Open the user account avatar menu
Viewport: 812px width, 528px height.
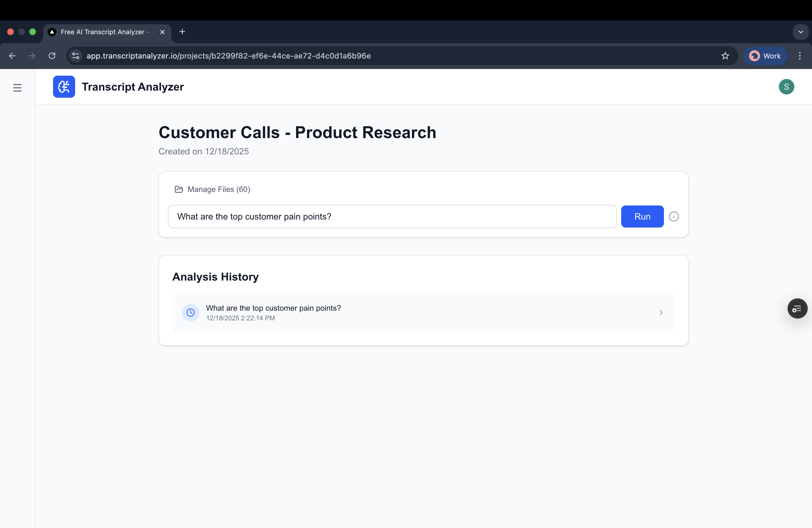(x=786, y=87)
